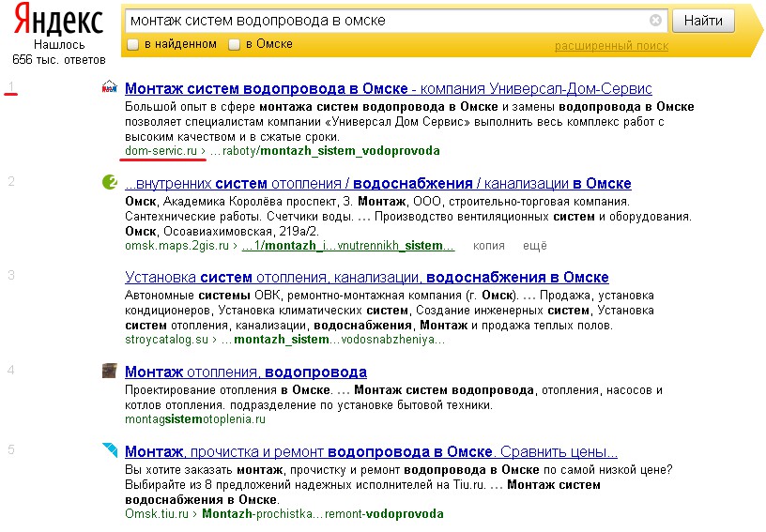Clear the search query with the X icon
This screenshot has width=766, height=532.
[x=655, y=20]
